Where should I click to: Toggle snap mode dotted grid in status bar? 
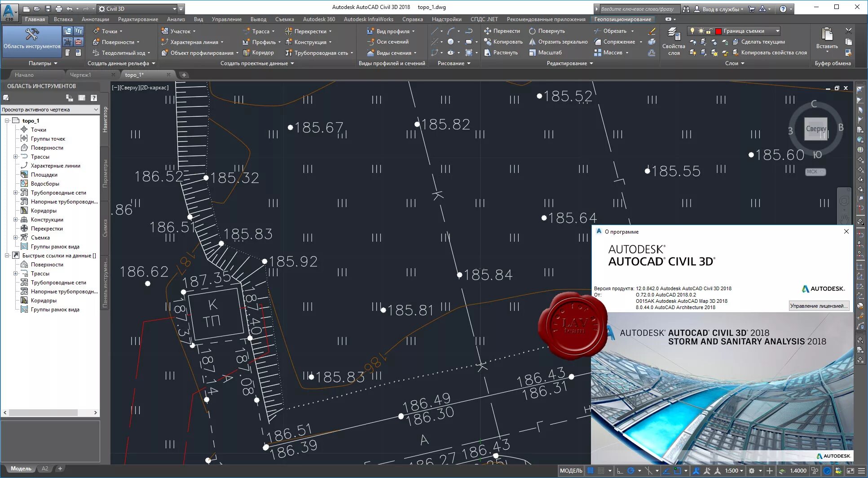pyautogui.click(x=601, y=471)
